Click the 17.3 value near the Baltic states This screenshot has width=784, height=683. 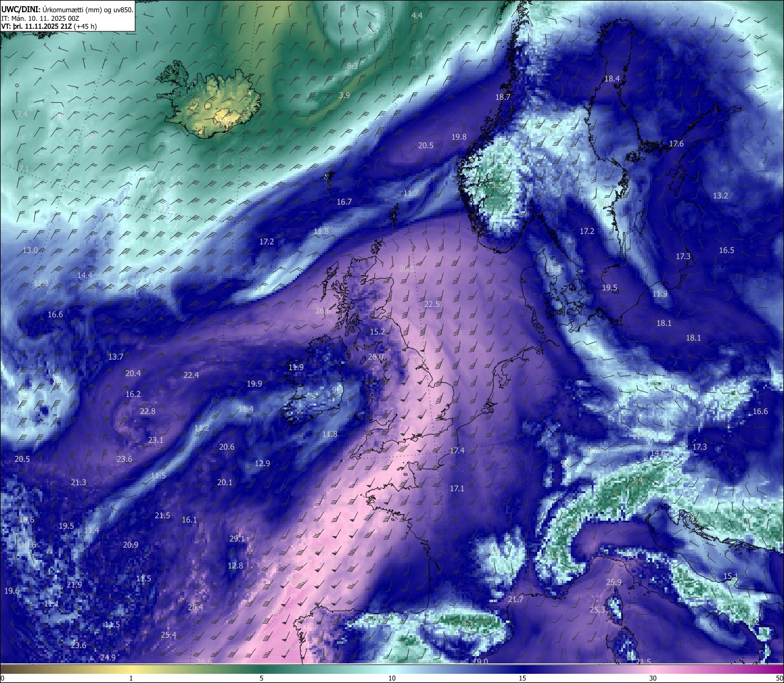pyautogui.click(x=683, y=256)
